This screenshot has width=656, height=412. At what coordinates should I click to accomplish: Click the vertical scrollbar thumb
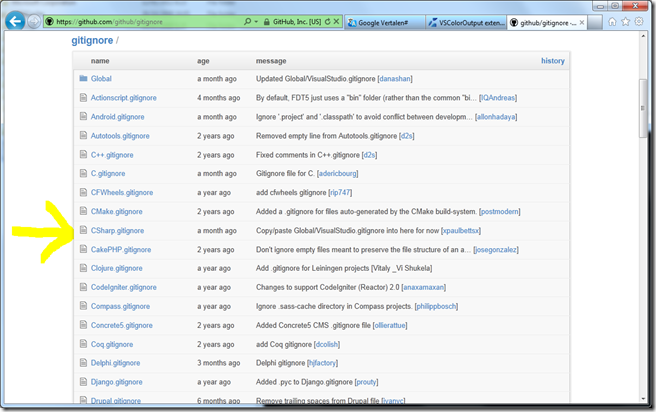click(x=643, y=108)
